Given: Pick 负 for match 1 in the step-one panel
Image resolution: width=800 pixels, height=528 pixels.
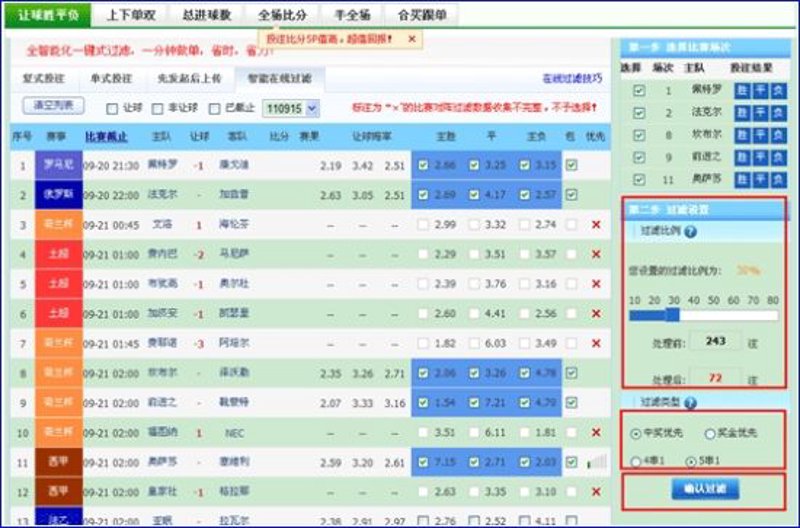Looking at the screenshot, I should pyautogui.click(x=778, y=91).
